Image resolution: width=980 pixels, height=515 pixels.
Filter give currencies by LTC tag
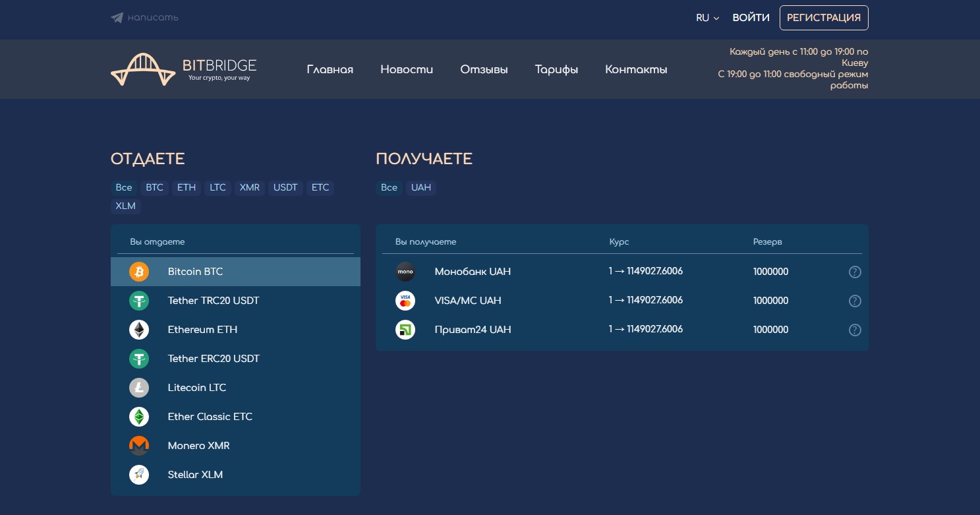coord(217,188)
